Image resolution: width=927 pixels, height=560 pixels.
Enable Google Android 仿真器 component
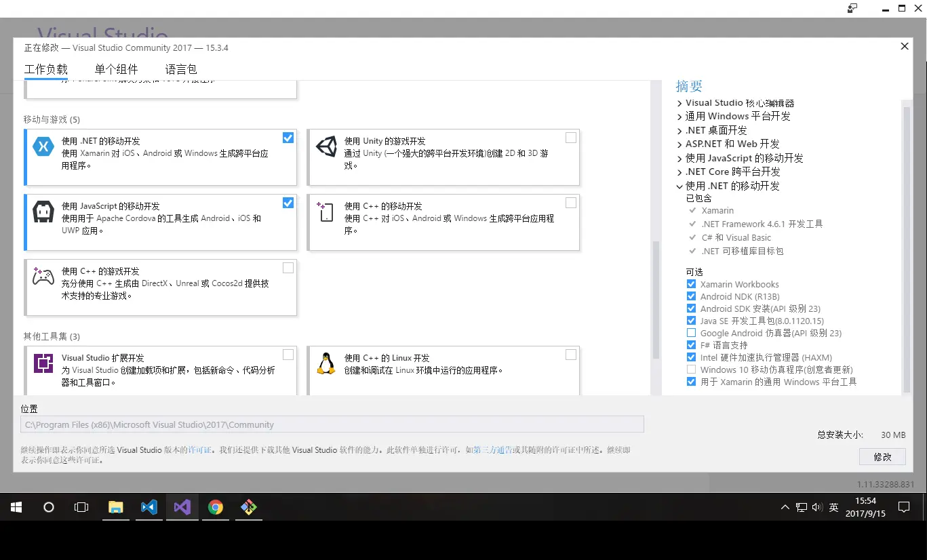pyautogui.click(x=691, y=332)
